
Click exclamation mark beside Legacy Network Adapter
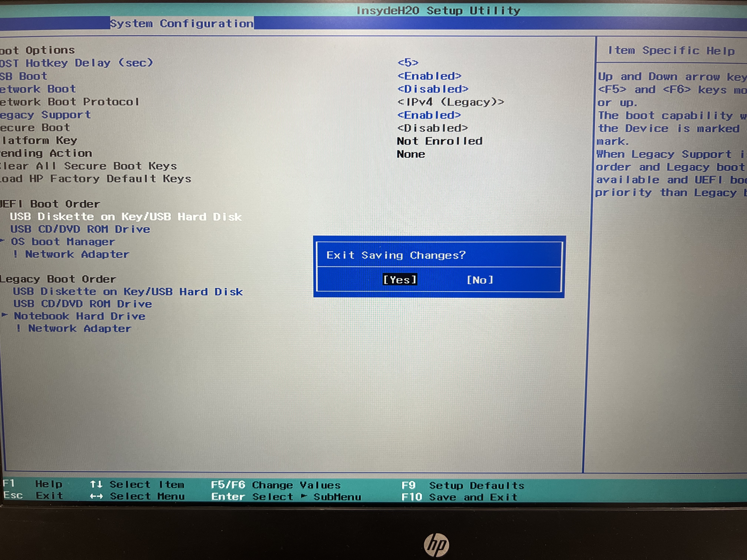coord(19,328)
